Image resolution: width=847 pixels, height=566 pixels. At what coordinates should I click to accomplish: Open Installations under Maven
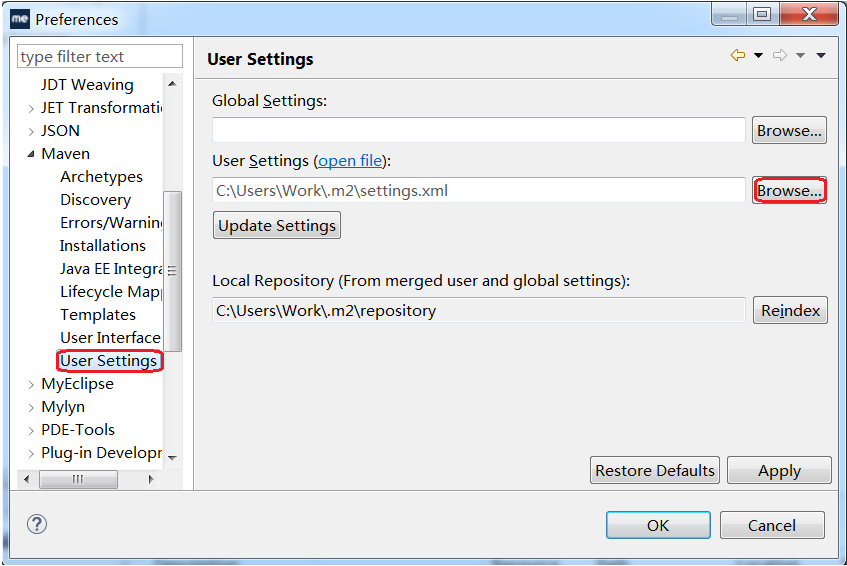pyautogui.click(x=103, y=246)
